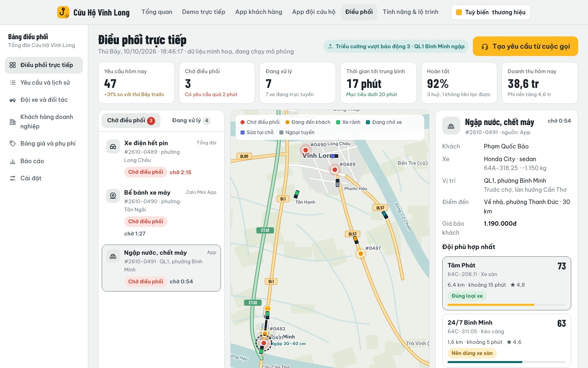This screenshot has height=368, width=588.
Task: Click the Đang đến khách legend entry
Action: [308, 122]
